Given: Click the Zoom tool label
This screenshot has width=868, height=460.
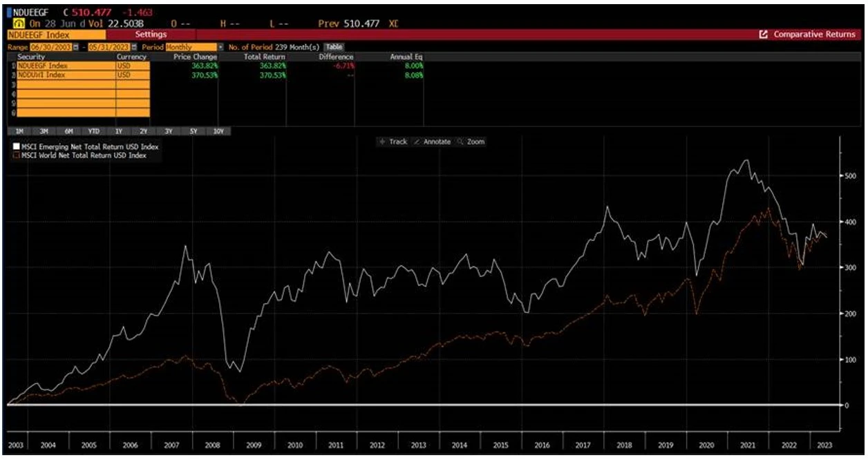Looking at the screenshot, I should (476, 142).
